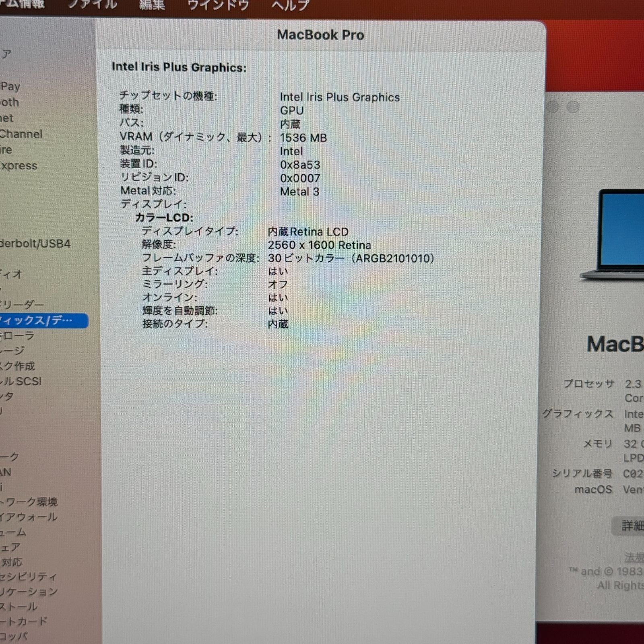Click the type value 'GPU'
This screenshot has height=644, width=644.
[x=292, y=110]
